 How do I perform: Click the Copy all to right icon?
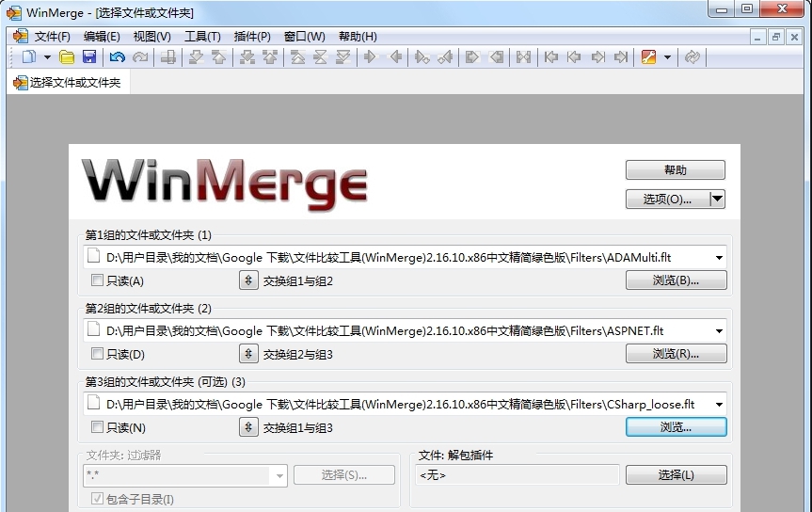(471, 57)
